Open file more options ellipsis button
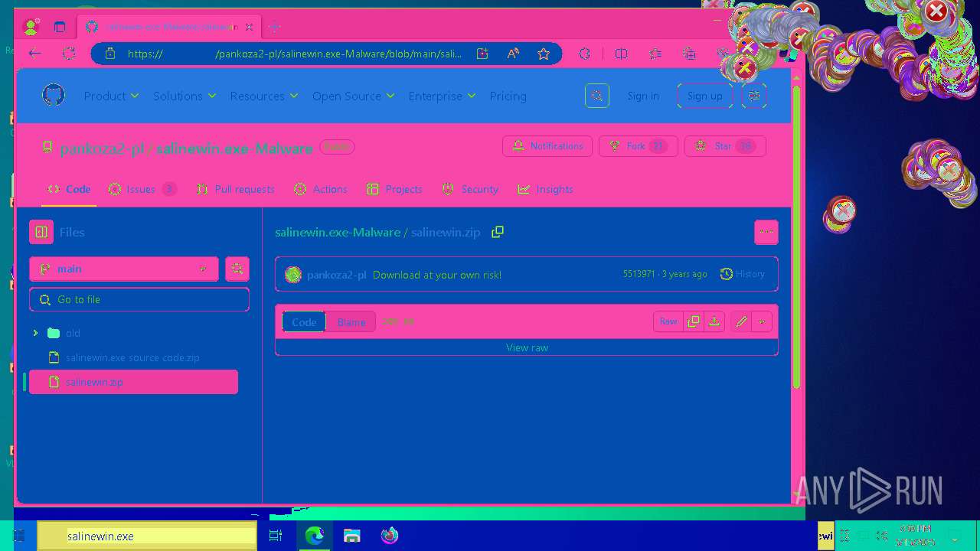The width and height of the screenshot is (980, 551). [766, 232]
